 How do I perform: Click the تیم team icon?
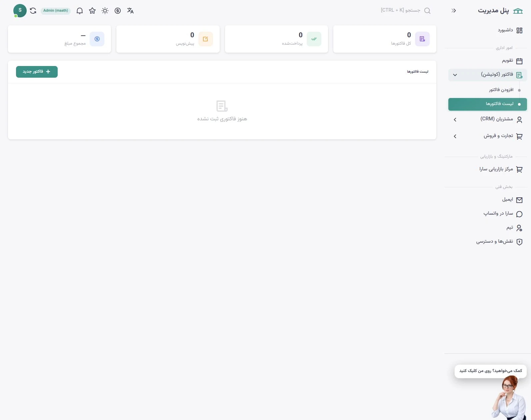click(x=519, y=228)
